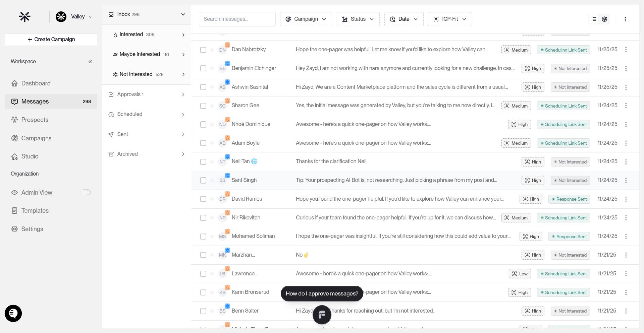Collapse the Workspace sidebar with double-chevron

(x=90, y=62)
